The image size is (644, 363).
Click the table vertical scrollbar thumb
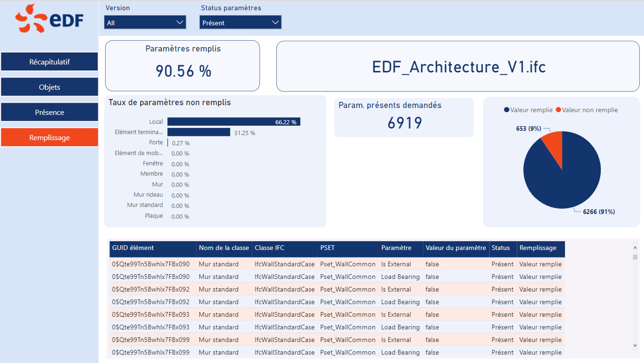tap(635, 257)
